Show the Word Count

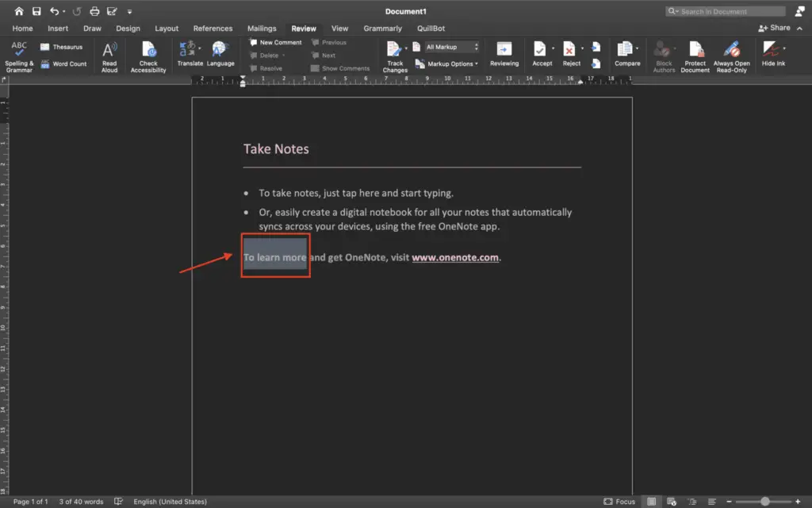pyautogui.click(x=63, y=63)
